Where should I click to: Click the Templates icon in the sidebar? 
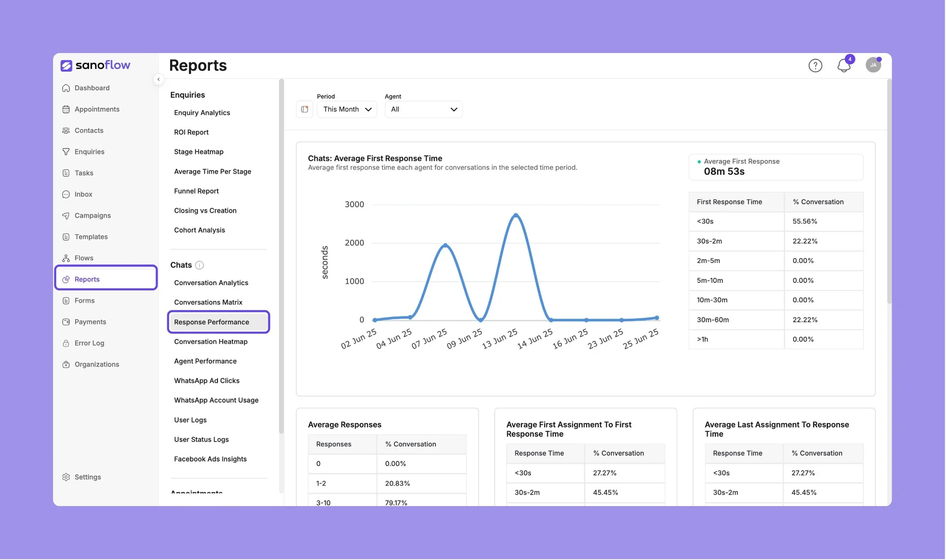pos(66,237)
